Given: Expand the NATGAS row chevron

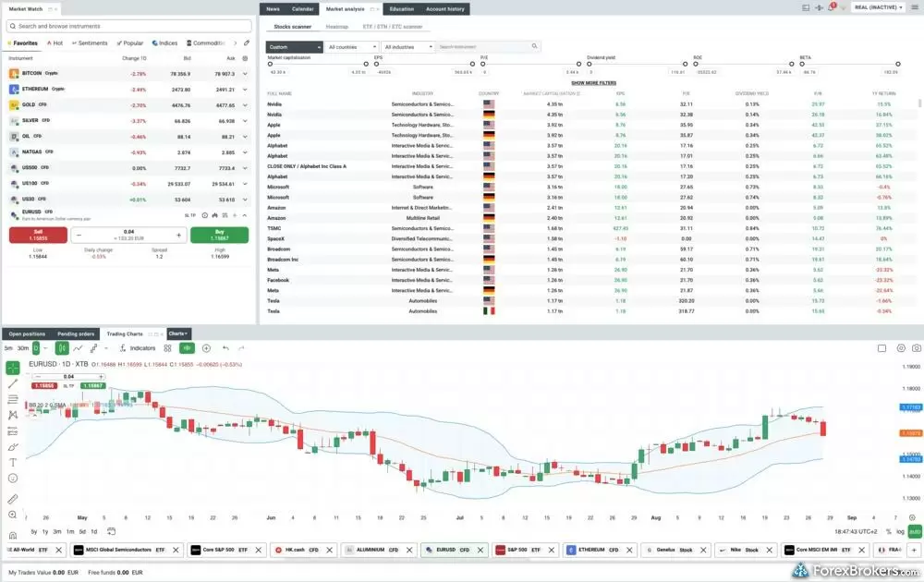Looking at the screenshot, I should (245, 152).
